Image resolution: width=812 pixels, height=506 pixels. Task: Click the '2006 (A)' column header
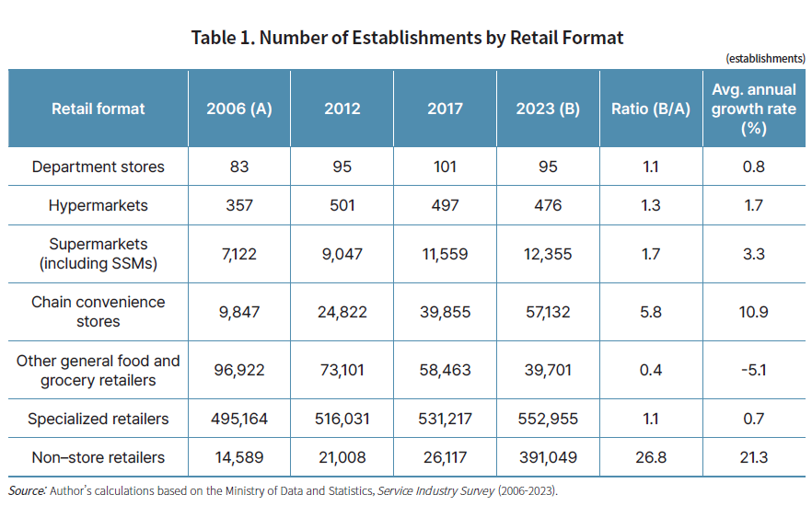(x=238, y=109)
